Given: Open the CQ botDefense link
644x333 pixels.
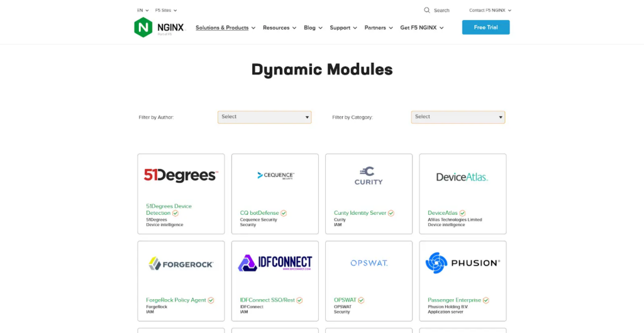Looking at the screenshot, I should click(260, 213).
